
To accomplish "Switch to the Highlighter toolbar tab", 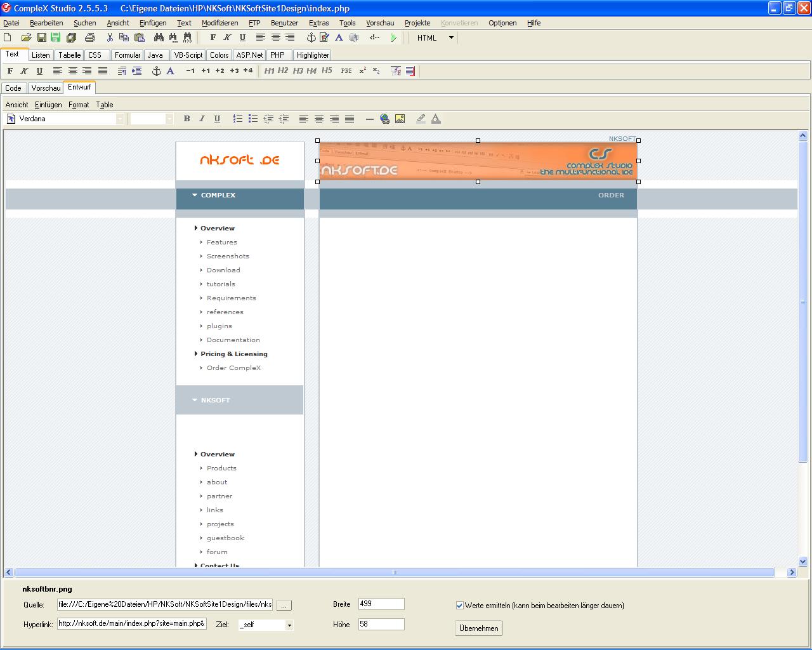I will tap(313, 55).
